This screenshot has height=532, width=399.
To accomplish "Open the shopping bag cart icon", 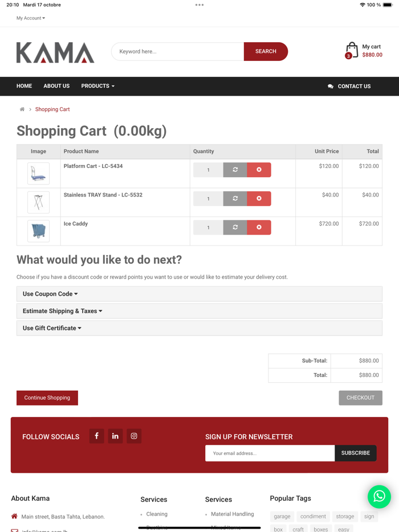I will [352, 50].
